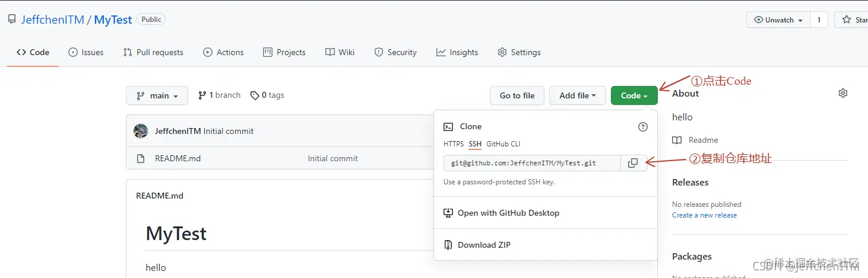This screenshot has width=868, height=278.
Task: Click the Star button icon
Action: click(x=847, y=20)
